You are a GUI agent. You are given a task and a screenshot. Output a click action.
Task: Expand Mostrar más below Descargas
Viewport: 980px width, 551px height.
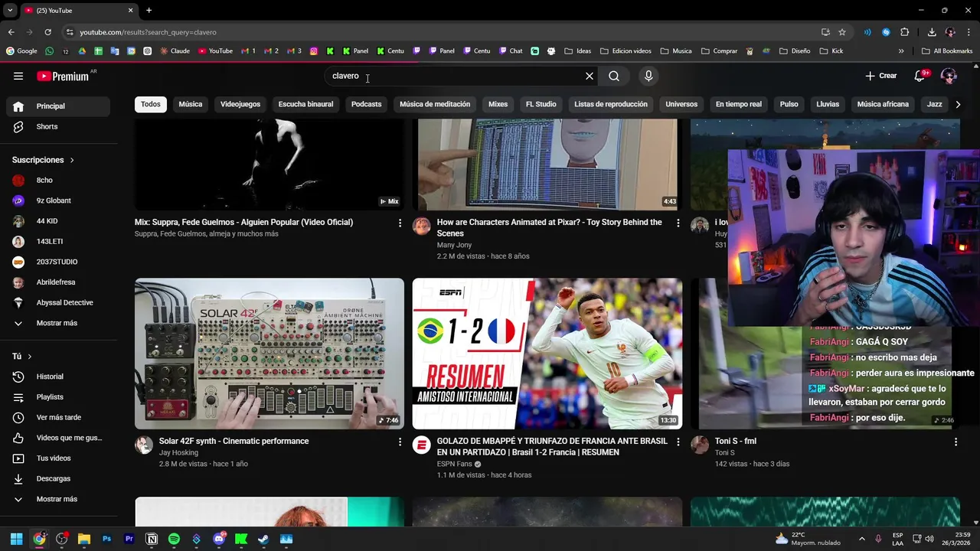tap(58, 499)
